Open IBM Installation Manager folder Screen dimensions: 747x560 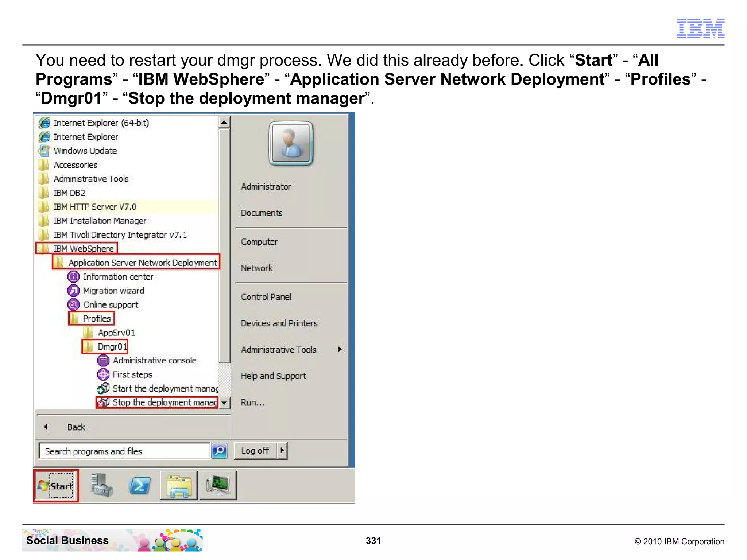pyautogui.click(x=92, y=221)
